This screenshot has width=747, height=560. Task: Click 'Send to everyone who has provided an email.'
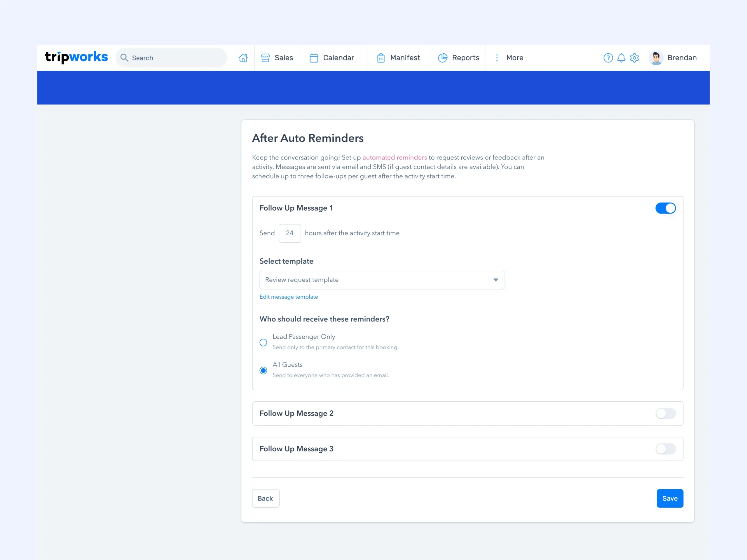click(x=331, y=375)
